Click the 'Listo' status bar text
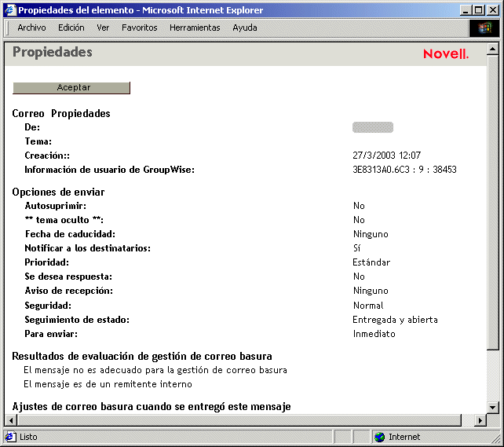504x447 pixels. (28, 437)
